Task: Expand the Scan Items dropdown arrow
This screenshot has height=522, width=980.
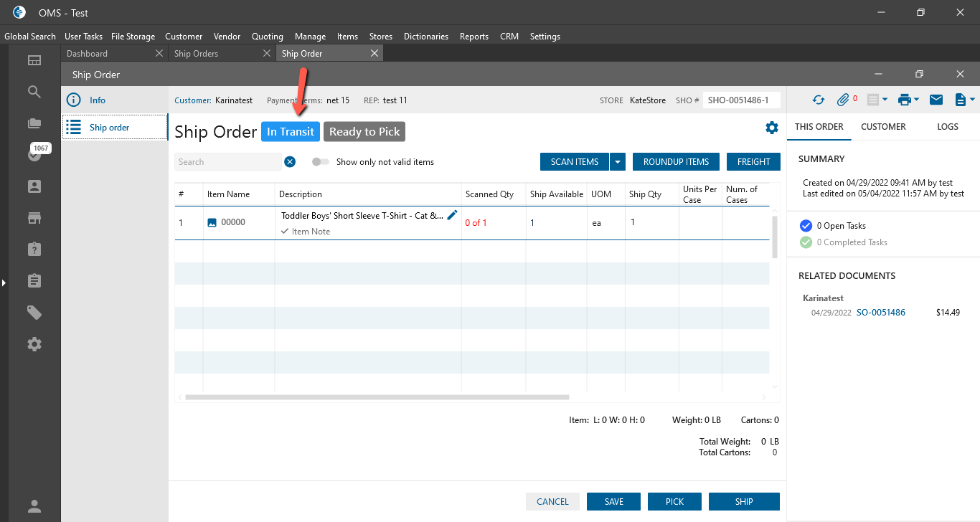Action: pos(618,162)
